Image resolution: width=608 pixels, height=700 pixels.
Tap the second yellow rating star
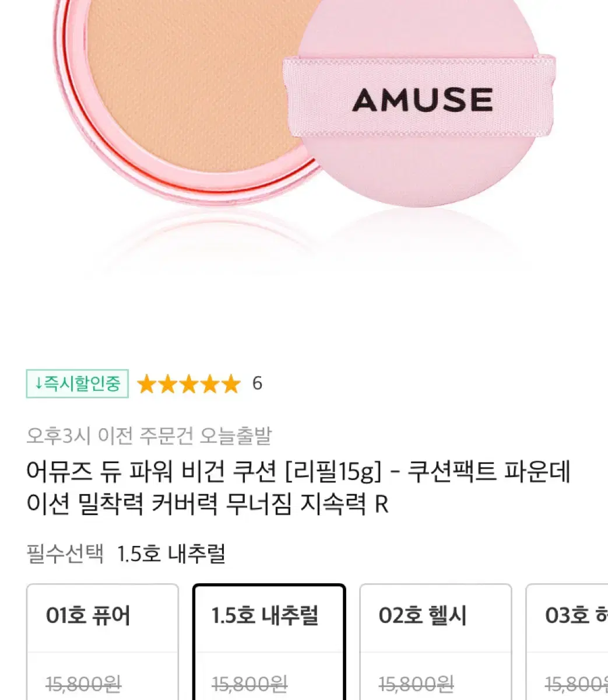point(168,384)
